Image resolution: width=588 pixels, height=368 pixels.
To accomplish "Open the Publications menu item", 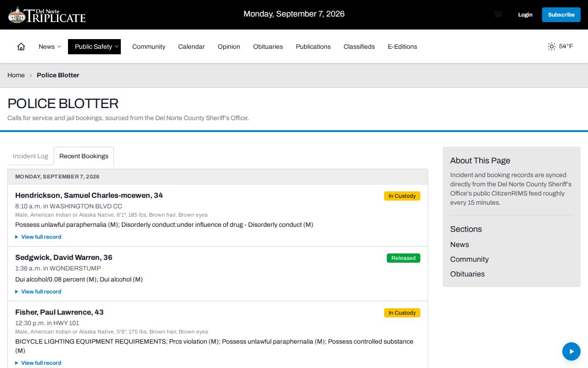I will point(313,46).
